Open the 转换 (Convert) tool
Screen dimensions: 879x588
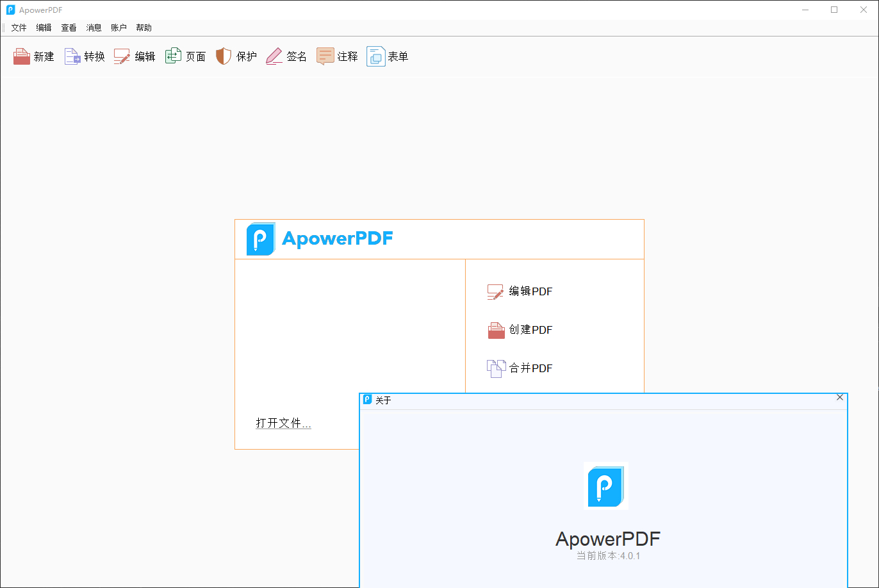[72, 56]
